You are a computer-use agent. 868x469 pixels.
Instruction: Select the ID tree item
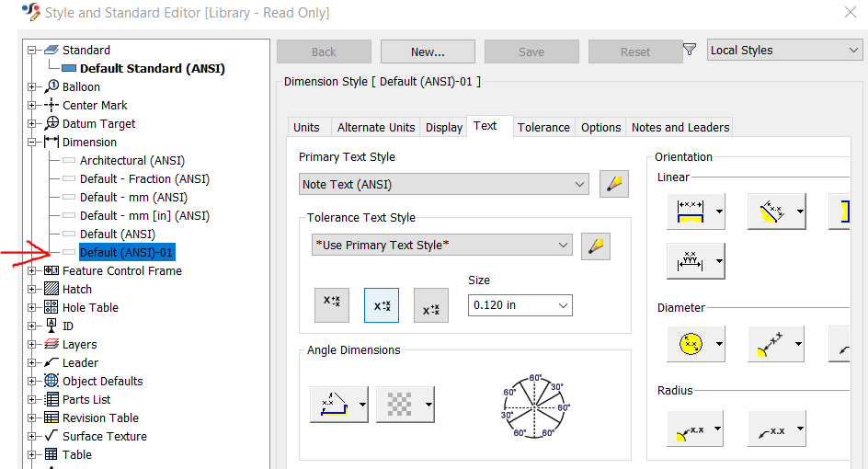(67, 326)
